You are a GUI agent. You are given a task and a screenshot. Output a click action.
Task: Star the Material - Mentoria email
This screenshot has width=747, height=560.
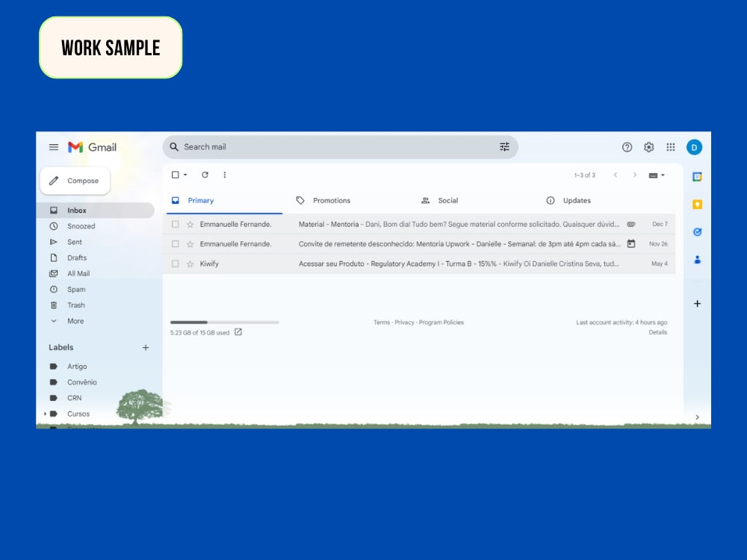click(x=190, y=224)
